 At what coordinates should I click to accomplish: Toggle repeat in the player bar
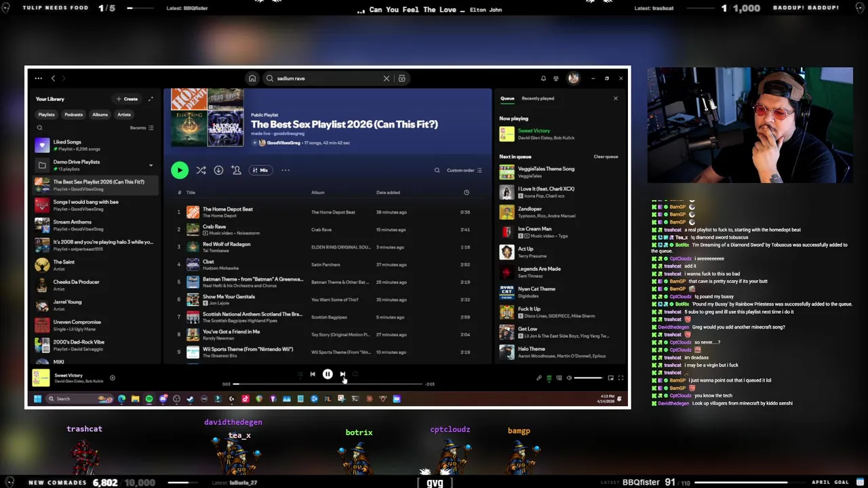click(x=355, y=374)
